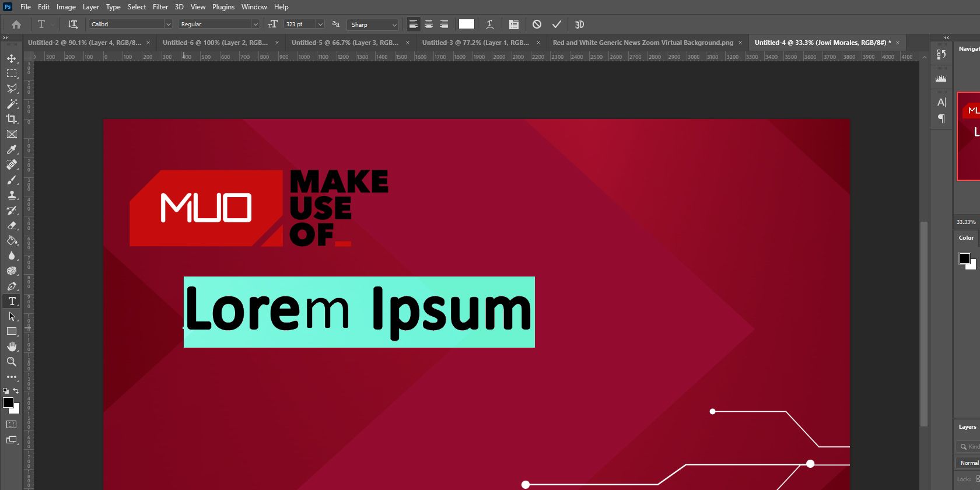Select the Eraser tool
The image size is (980, 490).
point(12,225)
